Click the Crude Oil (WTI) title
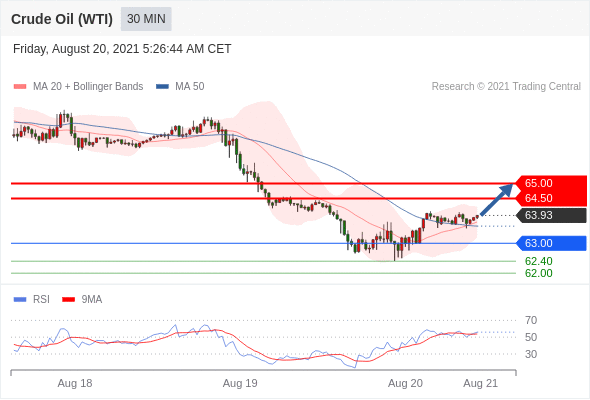Image resolution: width=590 pixels, height=400 pixels. 62,19
